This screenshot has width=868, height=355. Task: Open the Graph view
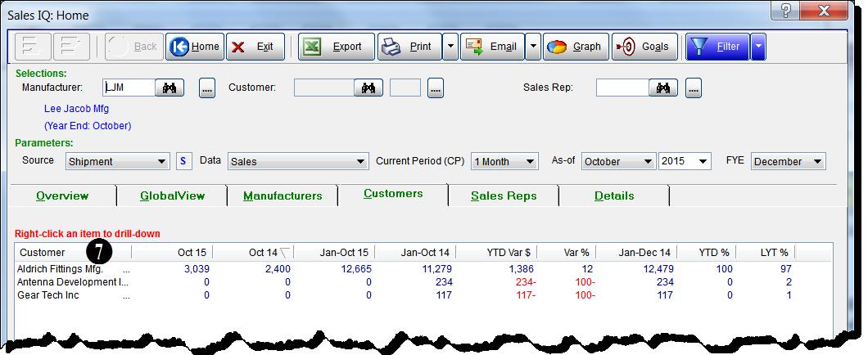(x=576, y=47)
